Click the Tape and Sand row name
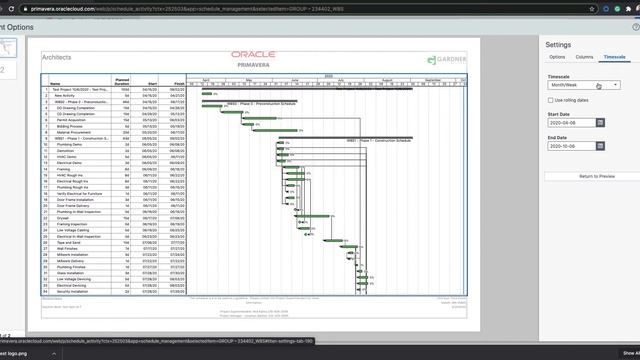Viewport: 640px width, 360px height. (69, 242)
